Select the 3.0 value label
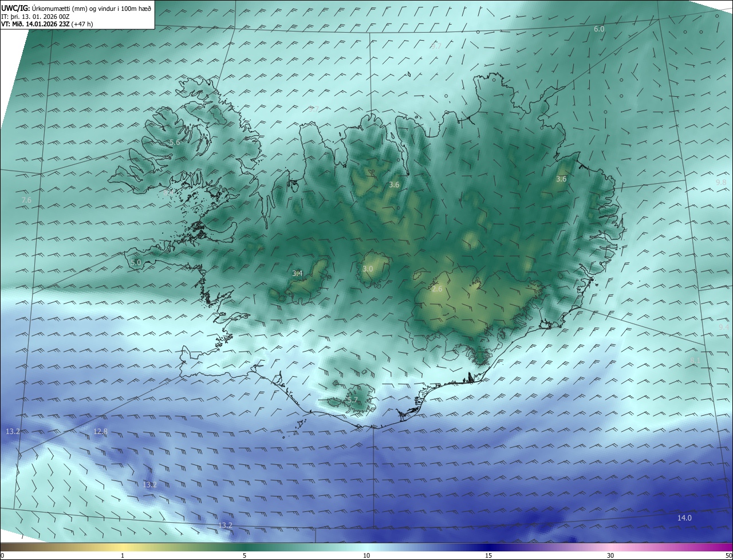 pos(368,269)
